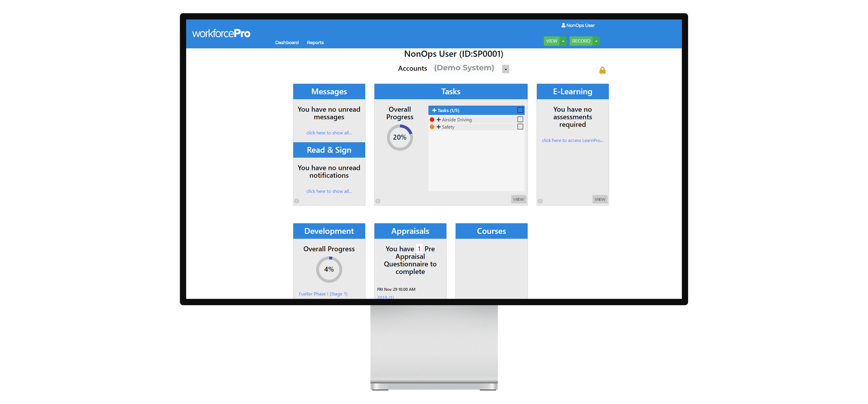Click the Appraisals card header

pos(410,231)
